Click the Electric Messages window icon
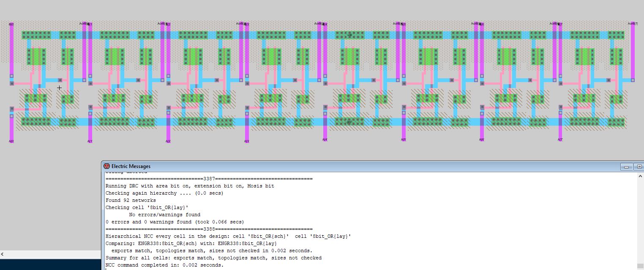The width and height of the screenshot is (644, 270). [x=107, y=166]
